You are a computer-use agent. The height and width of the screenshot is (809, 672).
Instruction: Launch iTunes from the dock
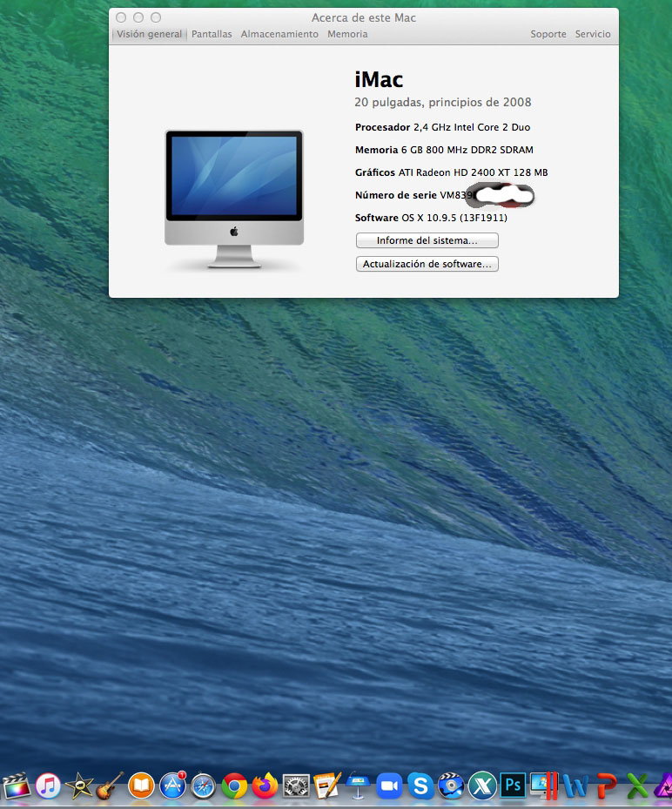tap(48, 785)
